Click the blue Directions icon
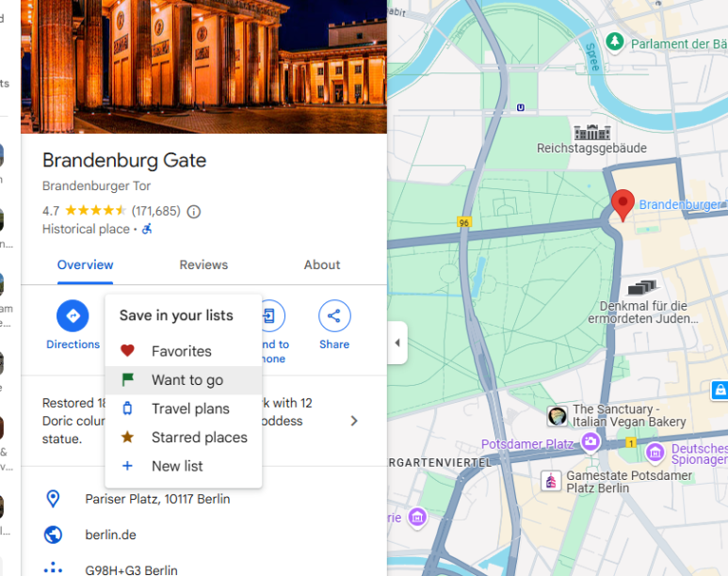 click(x=73, y=316)
